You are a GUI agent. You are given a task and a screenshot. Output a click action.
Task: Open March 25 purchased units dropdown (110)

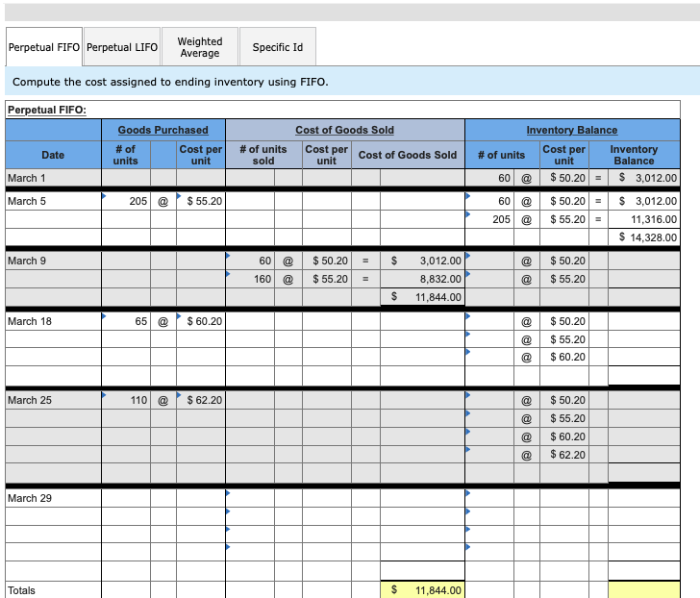click(126, 400)
